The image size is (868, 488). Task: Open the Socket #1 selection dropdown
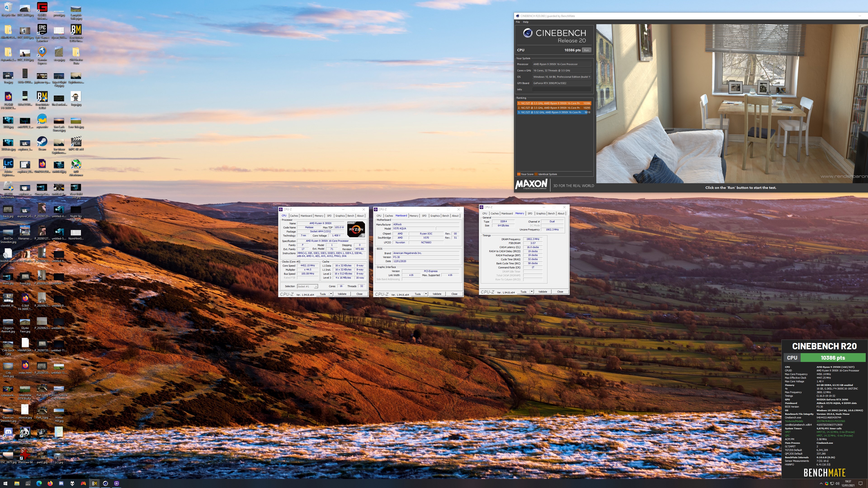tap(307, 286)
